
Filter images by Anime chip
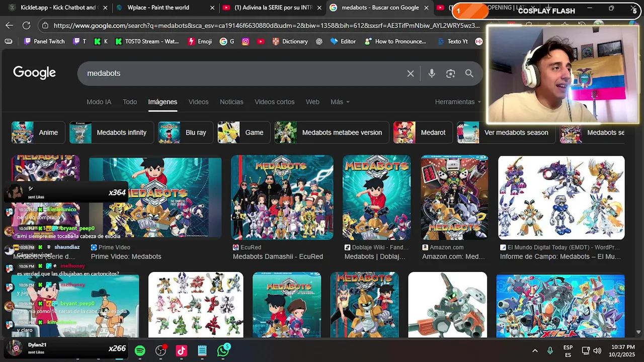click(x=37, y=133)
